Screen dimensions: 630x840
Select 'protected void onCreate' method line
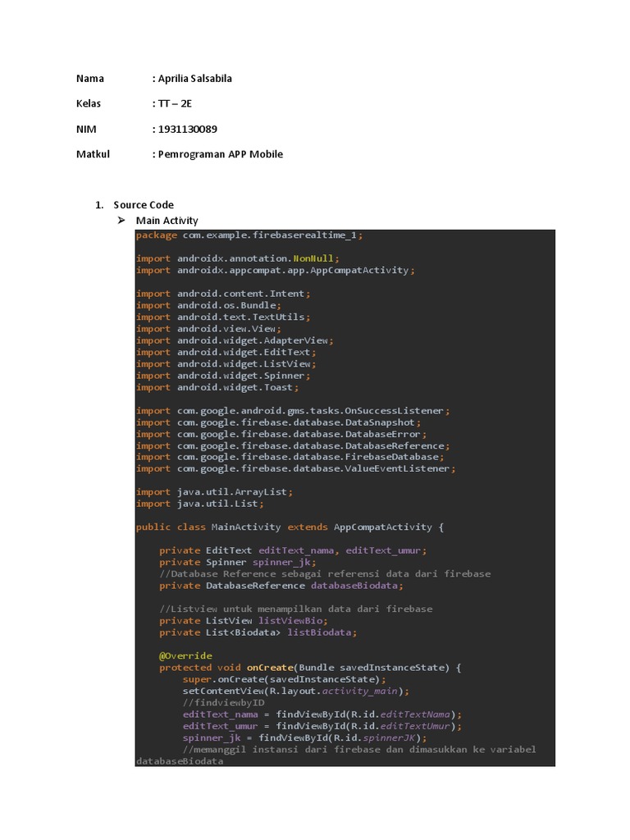310,668
